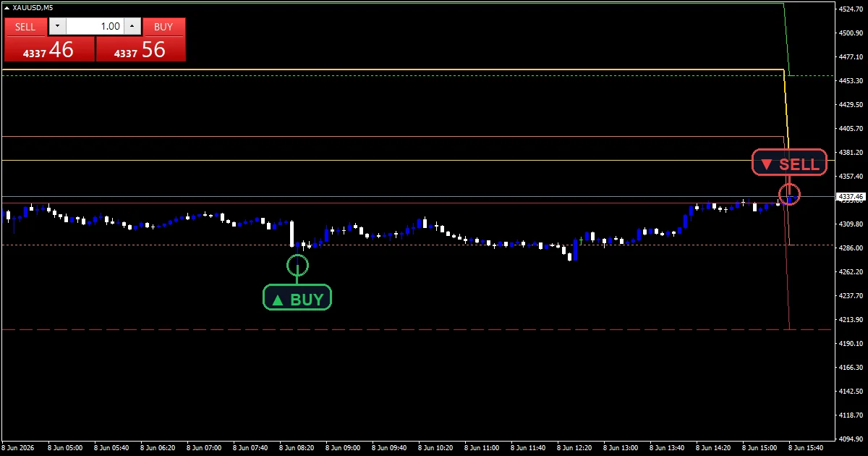Click the 4453.30 price scale label
The width and height of the screenshot is (868, 456).
point(849,81)
